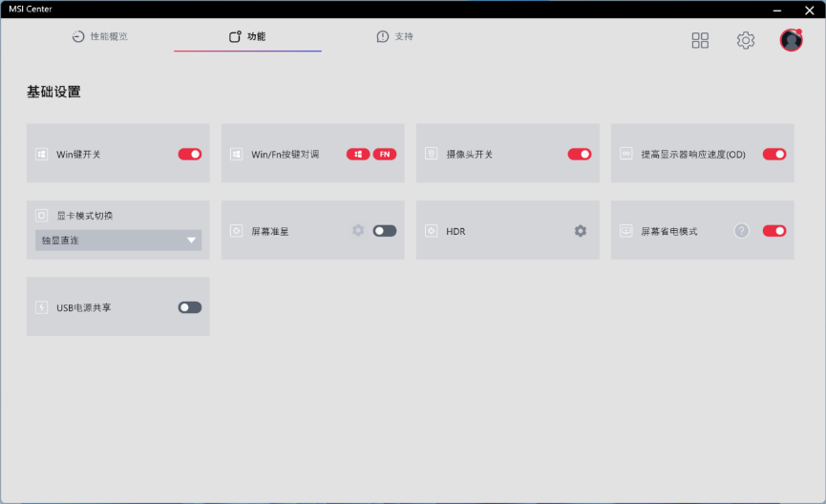Toggle the Win键开关 switch
826x504 pixels.
point(190,154)
